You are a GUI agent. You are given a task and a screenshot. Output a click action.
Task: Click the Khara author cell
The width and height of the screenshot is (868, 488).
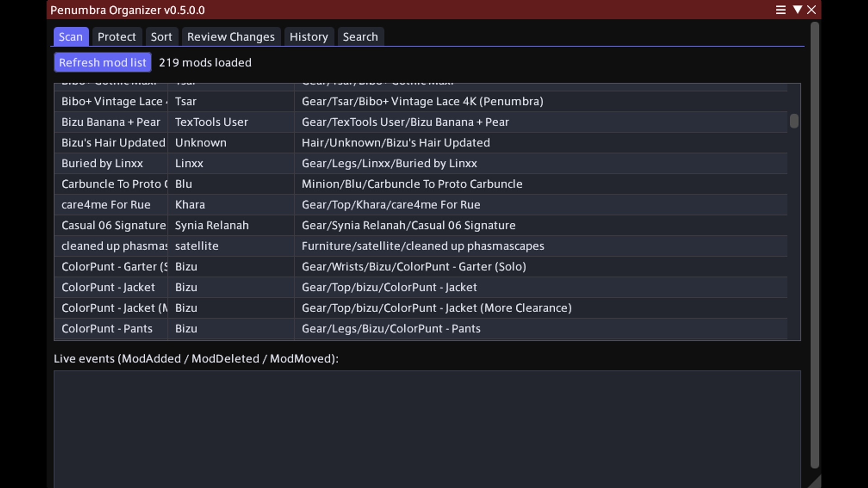(x=190, y=205)
